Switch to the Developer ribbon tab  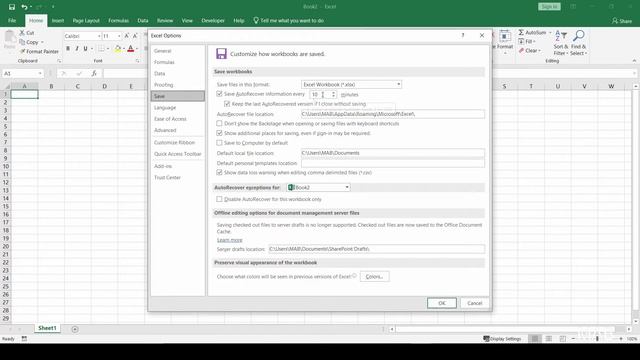(x=213, y=20)
